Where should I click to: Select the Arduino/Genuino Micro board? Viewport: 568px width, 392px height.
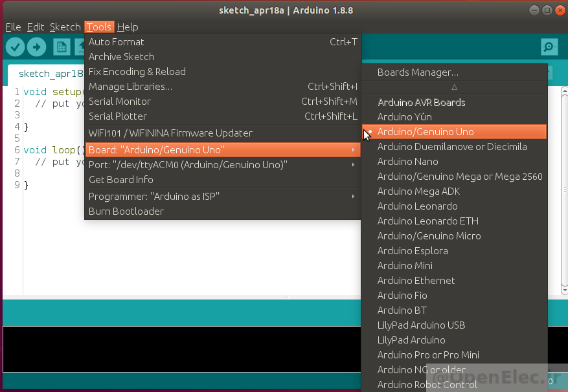coord(454,235)
